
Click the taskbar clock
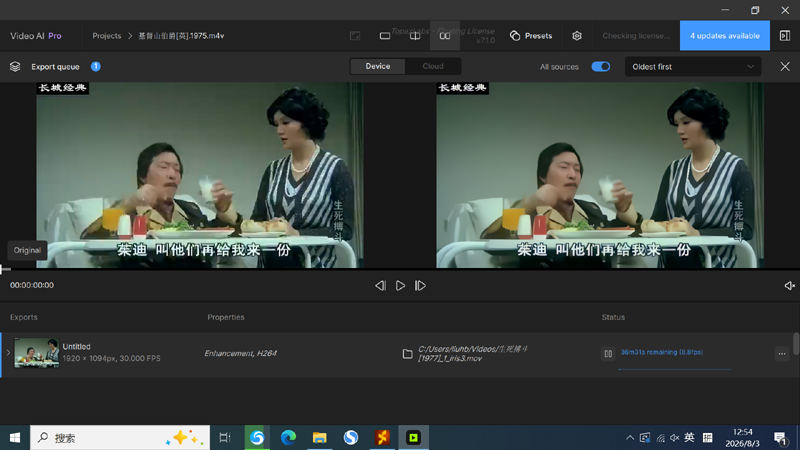click(x=742, y=438)
